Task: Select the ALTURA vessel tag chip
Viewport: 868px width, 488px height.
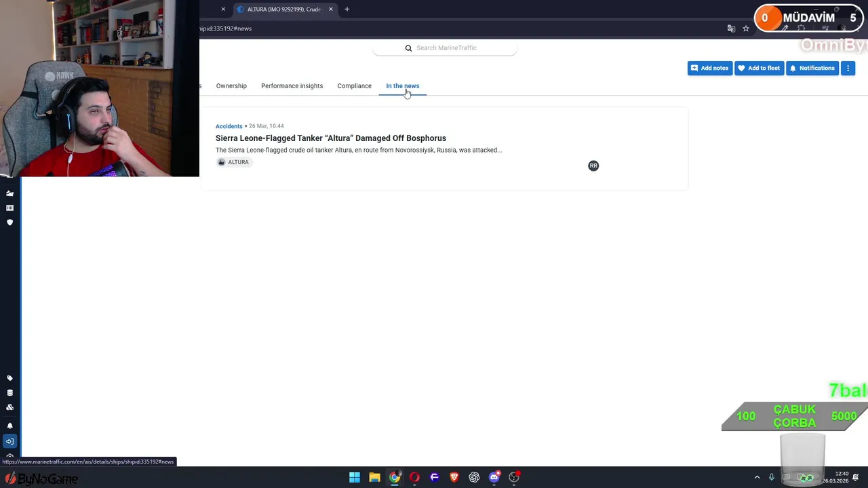Action: point(234,162)
